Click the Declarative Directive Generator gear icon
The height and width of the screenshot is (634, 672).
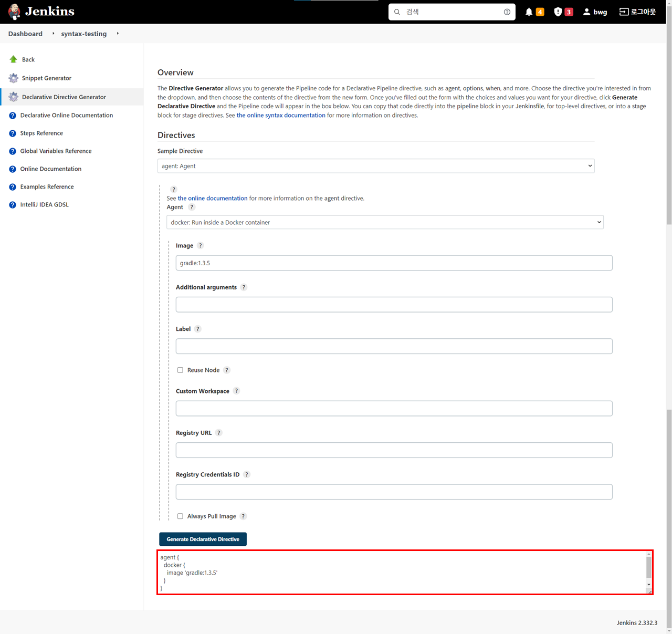pos(14,97)
